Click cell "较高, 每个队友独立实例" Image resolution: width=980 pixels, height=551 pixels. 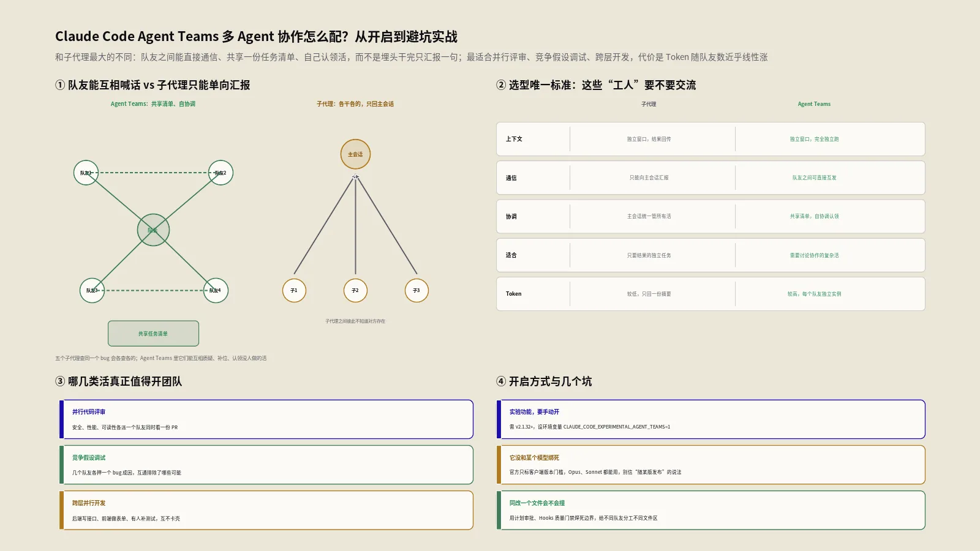(814, 294)
